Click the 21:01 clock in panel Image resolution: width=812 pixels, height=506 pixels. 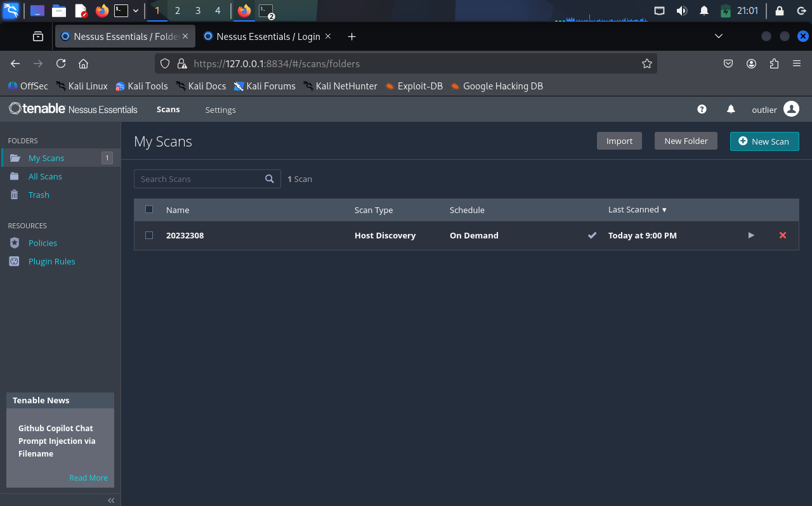tap(747, 11)
